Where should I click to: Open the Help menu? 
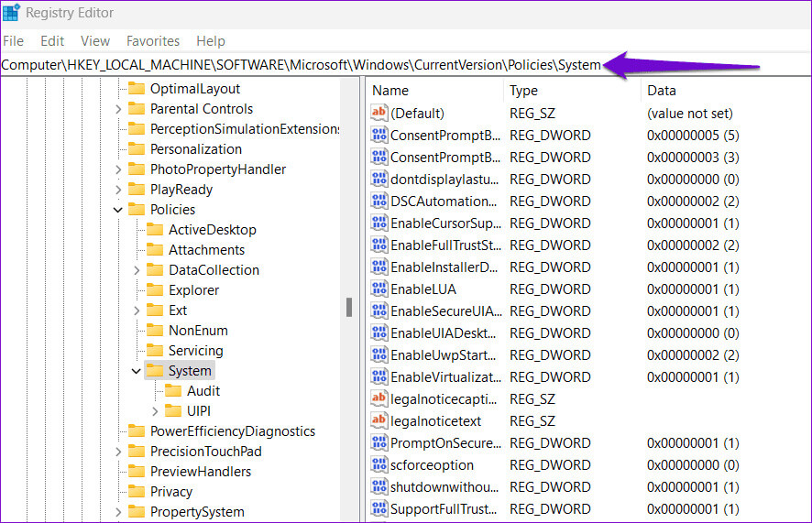point(210,41)
